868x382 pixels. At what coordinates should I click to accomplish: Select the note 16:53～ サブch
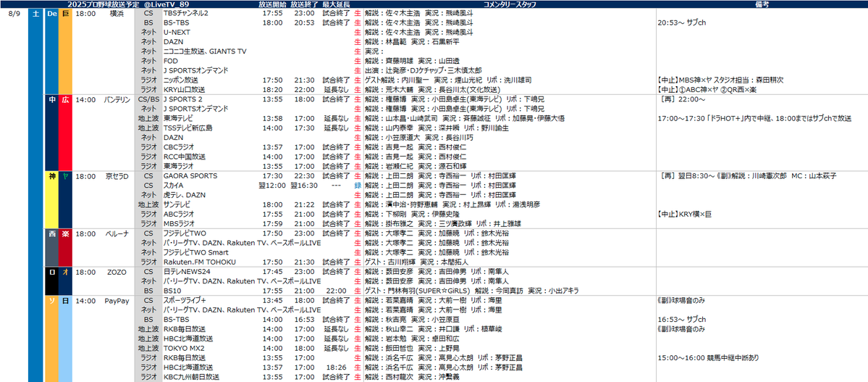(682, 320)
